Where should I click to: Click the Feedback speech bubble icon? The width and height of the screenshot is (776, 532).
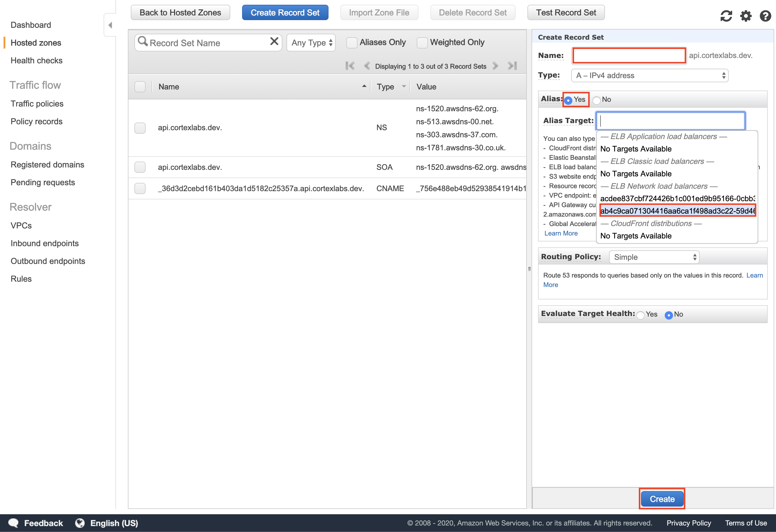pos(14,523)
